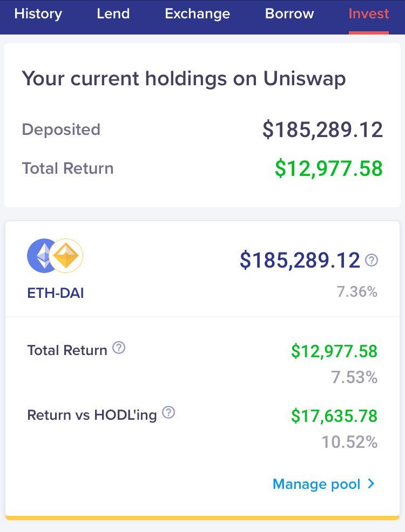Click the Manage pool link
405x532 pixels.
(x=316, y=484)
